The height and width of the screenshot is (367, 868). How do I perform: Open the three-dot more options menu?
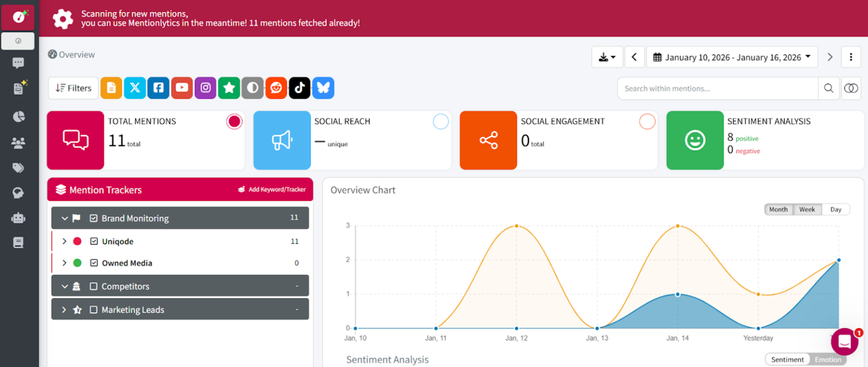tap(851, 57)
